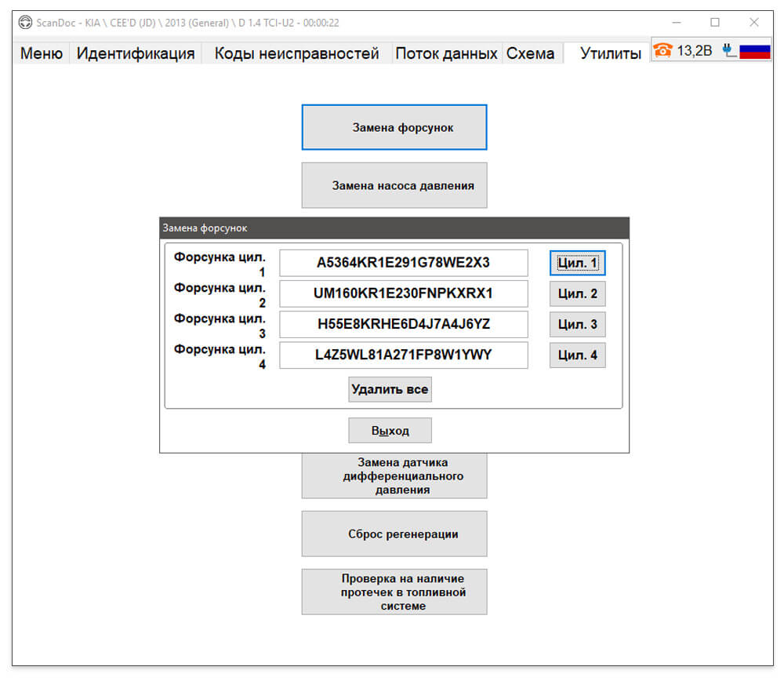Click the Выход button in dialog

390,430
